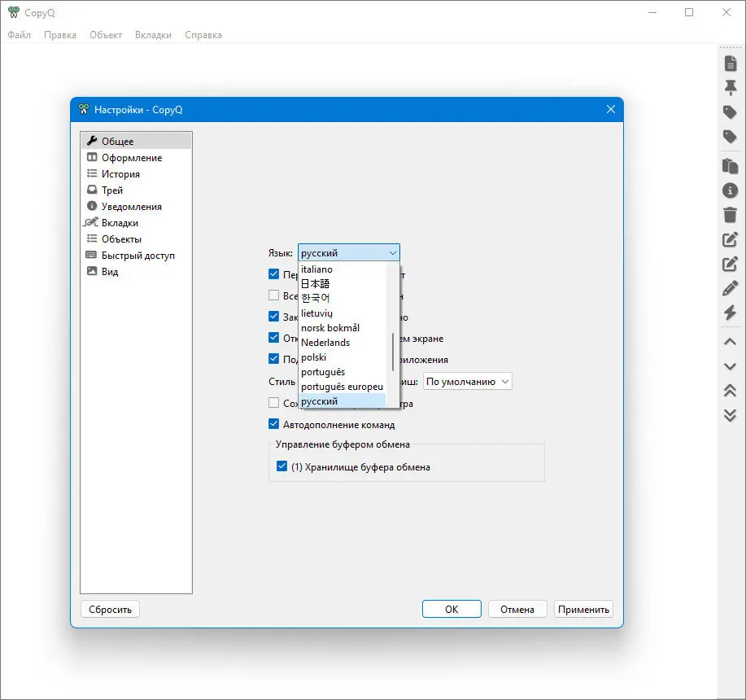
Task: Choose português in the language list
Action: 342,372
